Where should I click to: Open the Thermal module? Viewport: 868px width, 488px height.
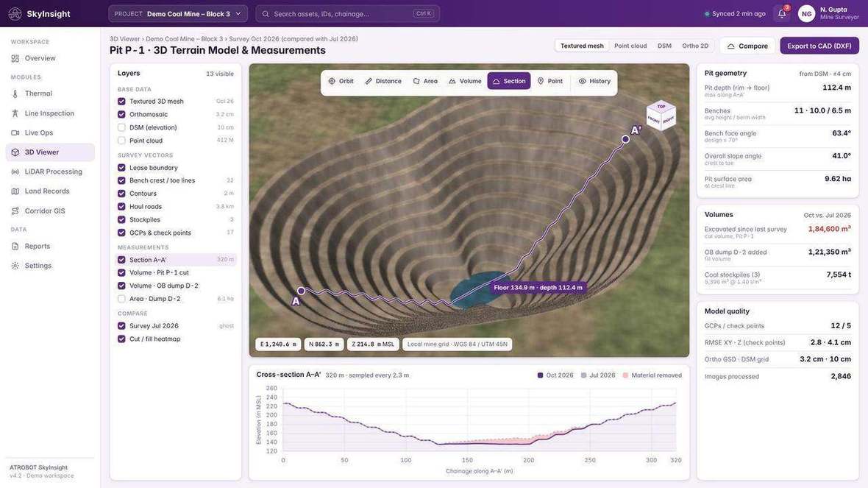click(x=50, y=93)
